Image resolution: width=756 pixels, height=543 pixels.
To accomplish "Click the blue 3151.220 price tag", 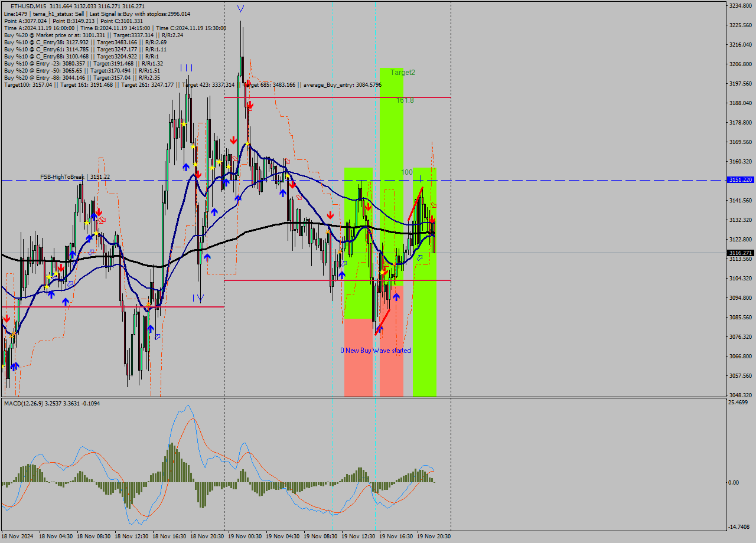I will [x=741, y=179].
